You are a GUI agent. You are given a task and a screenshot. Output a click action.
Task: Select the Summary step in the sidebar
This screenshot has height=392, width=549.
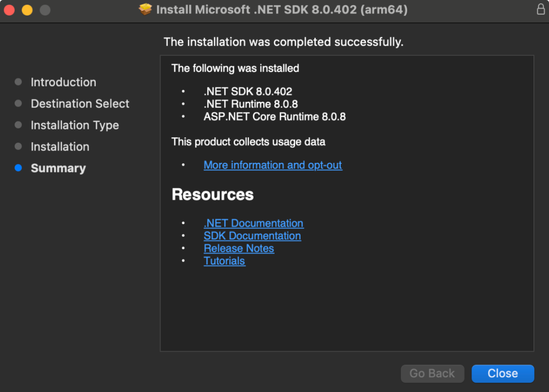pyautogui.click(x=58, y=168)
